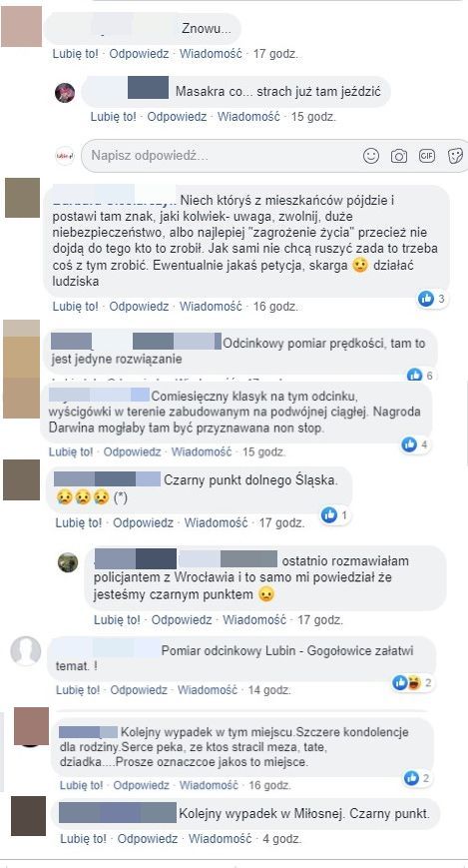Insert a GIF in the reply
The width and height of the screenshot is (468, 868).
426,156
